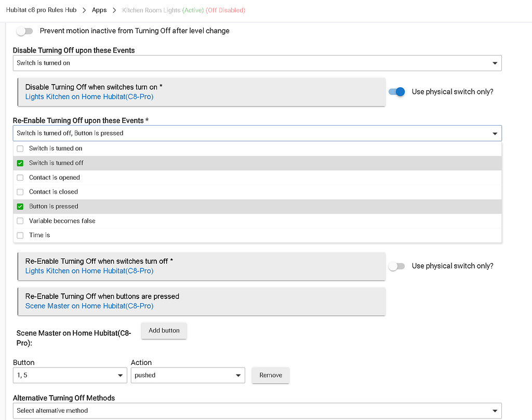532x420 pixels.
Task: Uncheck the Button is pressed option
Action: 20,207
